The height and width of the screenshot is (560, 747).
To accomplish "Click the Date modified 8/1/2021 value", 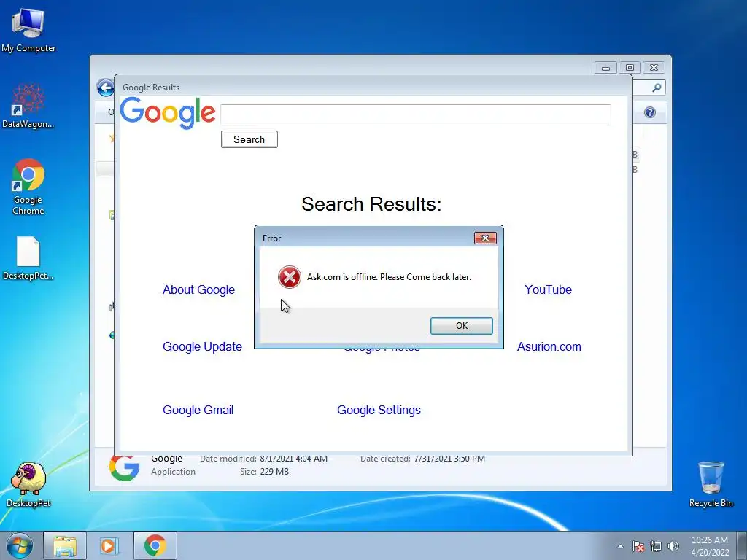I will click(x=293, y=459).
